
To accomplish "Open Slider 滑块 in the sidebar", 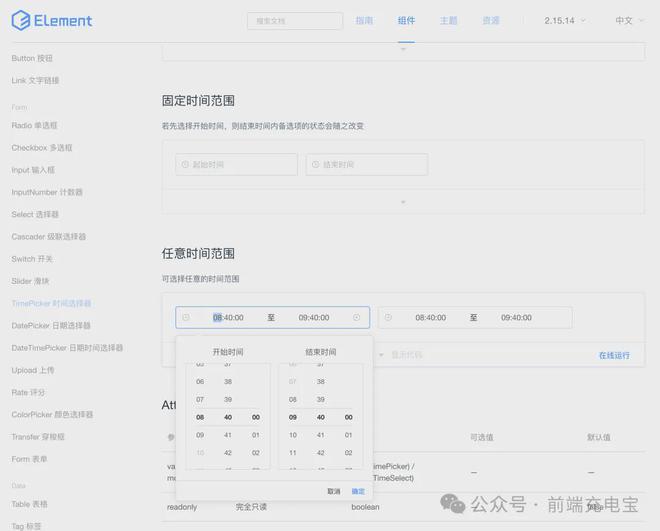I will click(x=30, y=281).
